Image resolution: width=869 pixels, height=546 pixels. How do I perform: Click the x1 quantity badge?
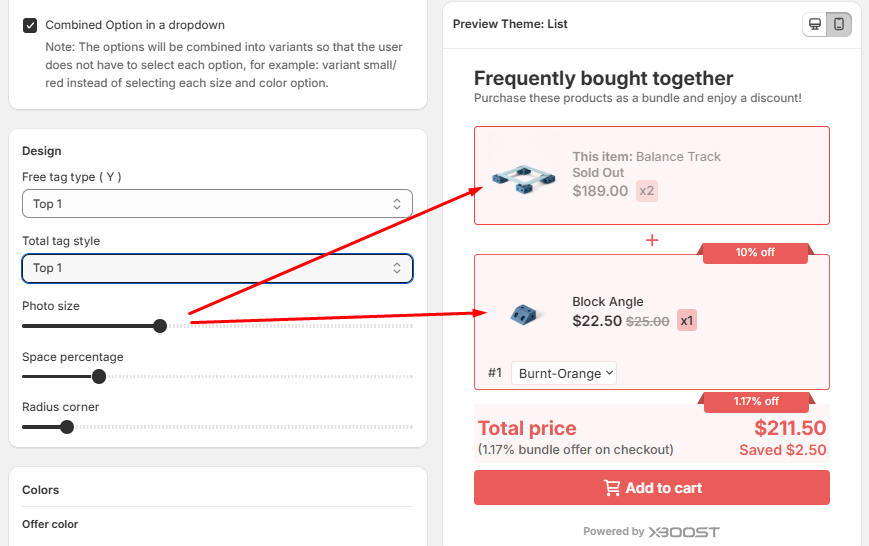click(687, 321)
